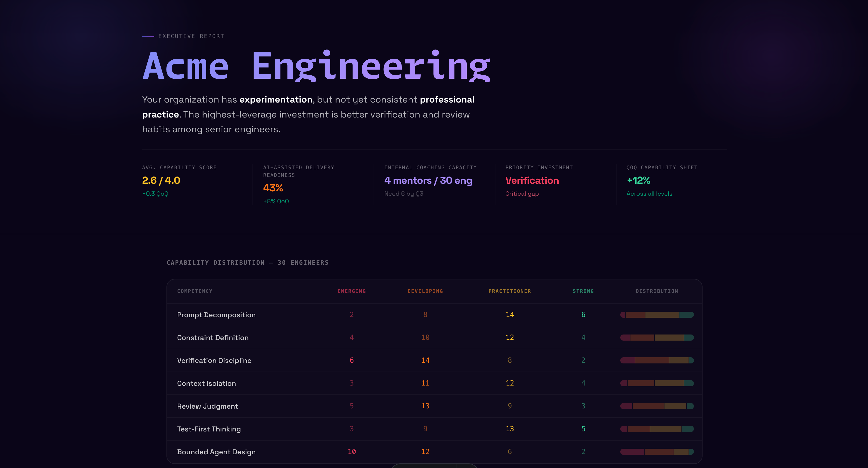Select the Verification priority value
Viewport: 868px width, 468px height.
(x=532, y=180)
